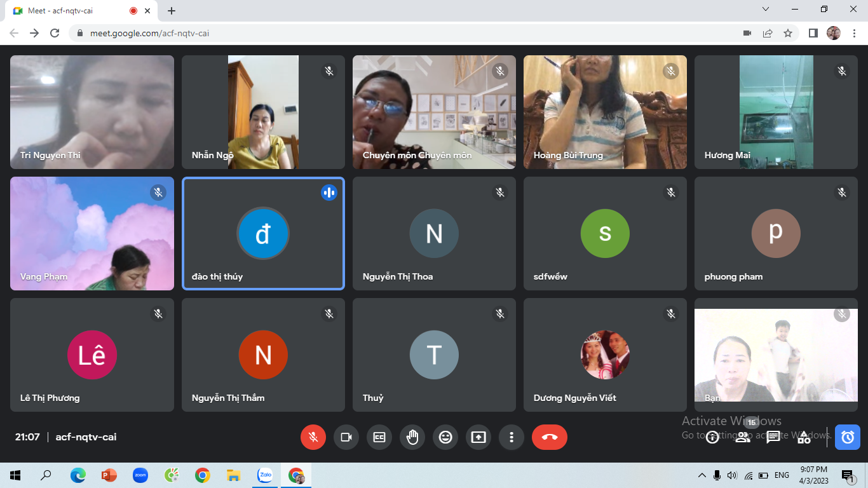The height and width of the screenshot is (488, 868).
Task: Raise hand in the meeting
Action: 412,437
